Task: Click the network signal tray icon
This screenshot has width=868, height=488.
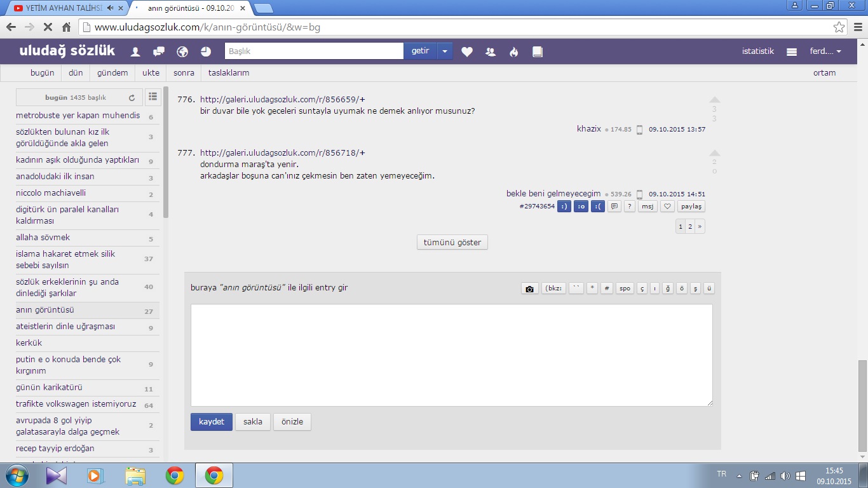Action: coord(770,475)
